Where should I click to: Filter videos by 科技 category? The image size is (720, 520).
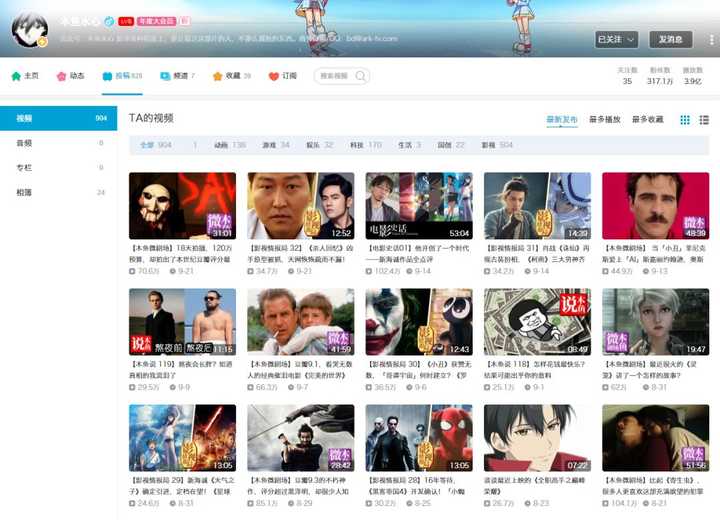click(x=366, y=145)
